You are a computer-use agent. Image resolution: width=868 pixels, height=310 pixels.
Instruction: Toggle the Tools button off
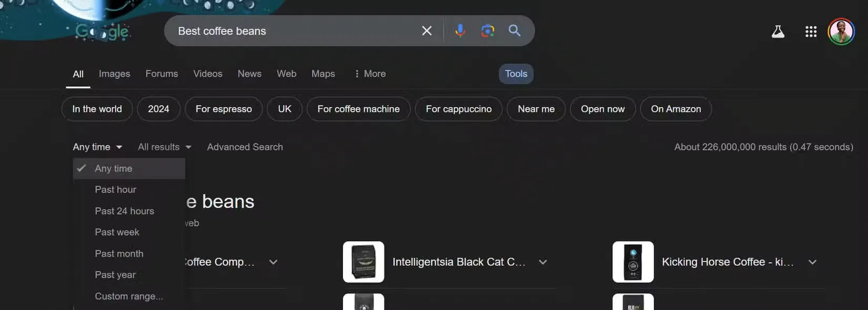pos(516,74)
